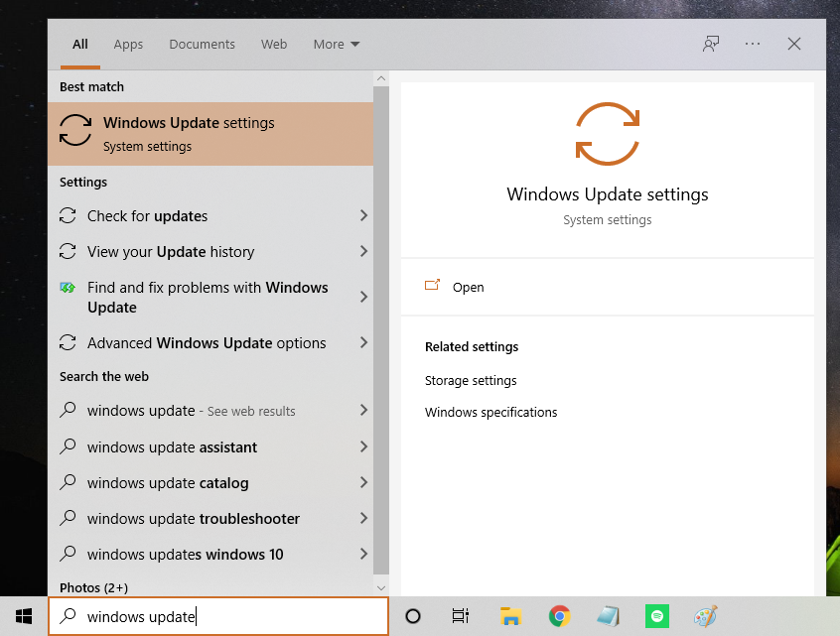The image size is (840, 636).
Task: Click the magnifier icon next to windows updates windows 10
Action: 68,553
